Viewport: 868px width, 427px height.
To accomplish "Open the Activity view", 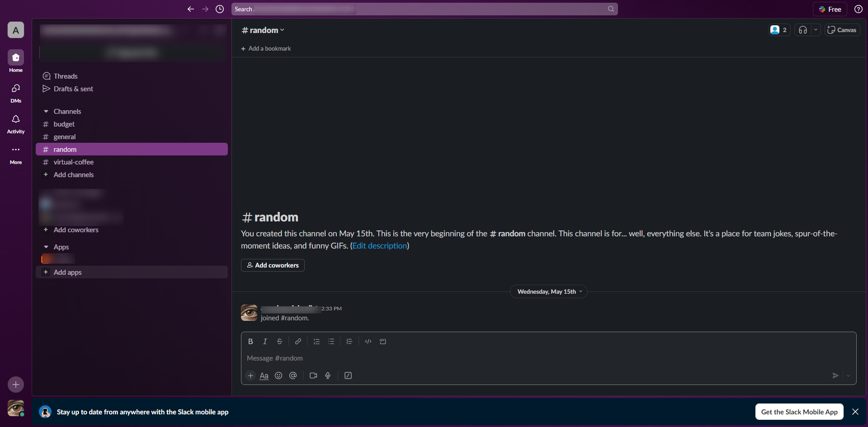I will pyautogui.click(x=16, y=124).
